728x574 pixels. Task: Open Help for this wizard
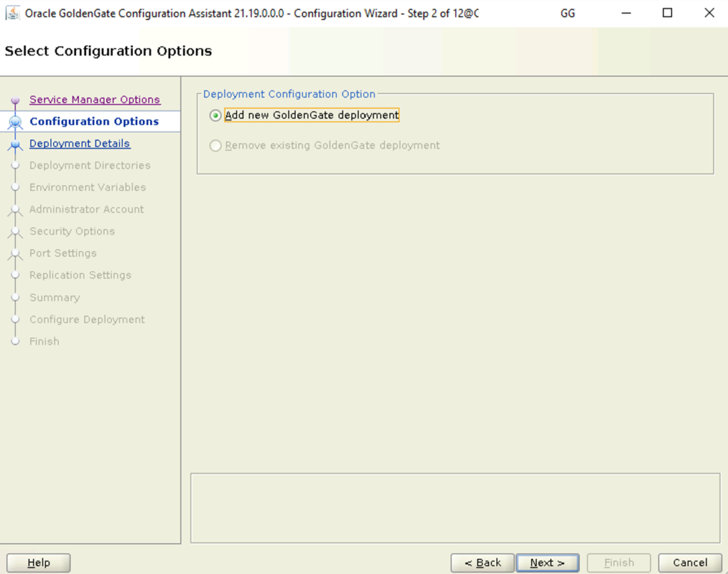38,563
